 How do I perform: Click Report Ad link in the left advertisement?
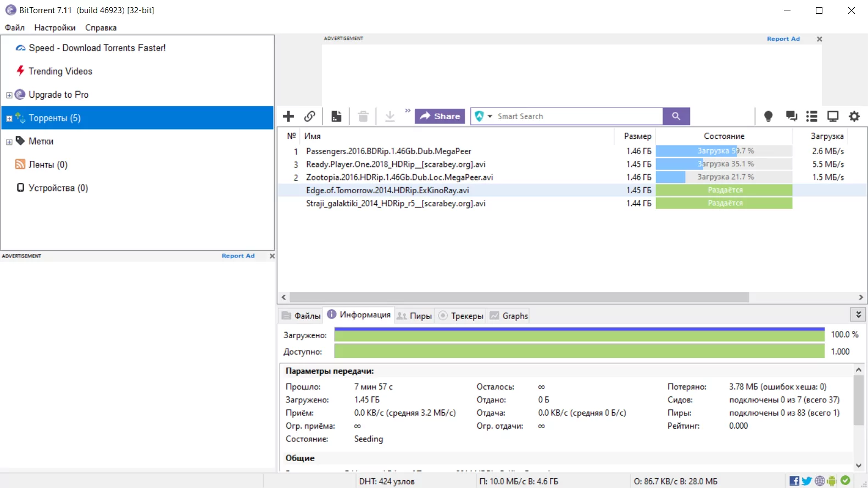point(238,256)
